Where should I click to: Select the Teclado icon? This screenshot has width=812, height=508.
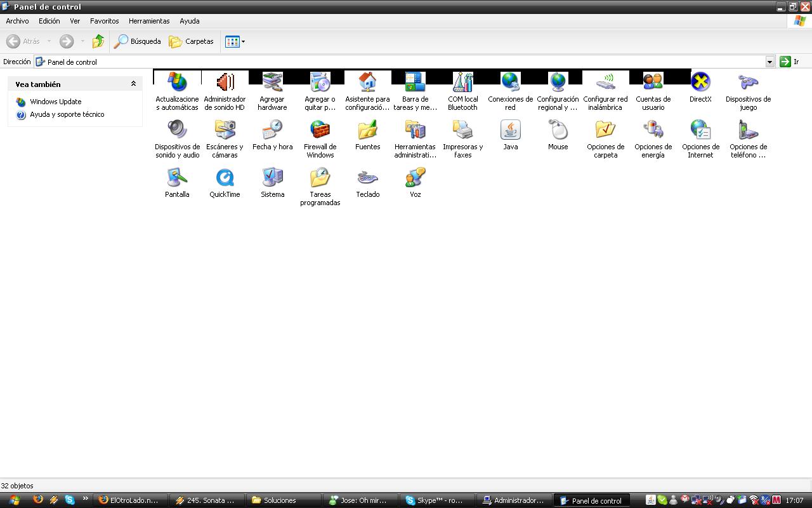click(367, 178)
